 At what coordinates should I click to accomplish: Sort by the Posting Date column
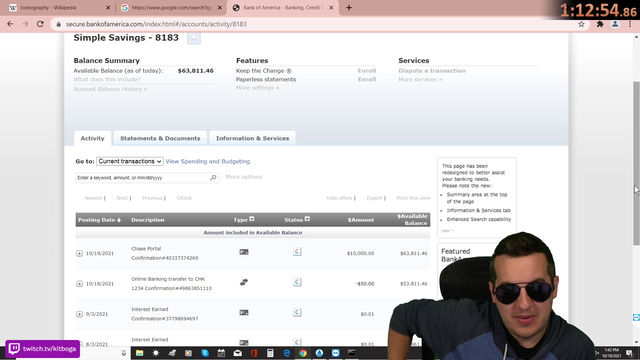[99, 220]
